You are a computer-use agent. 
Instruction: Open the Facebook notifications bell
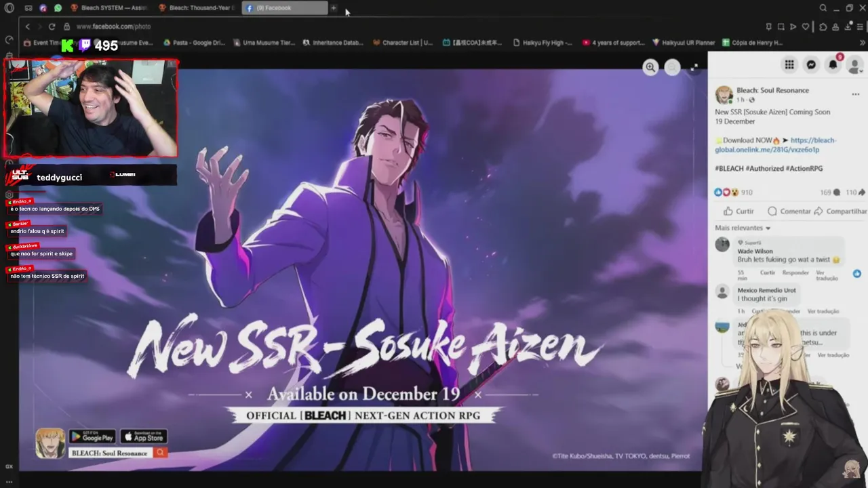[833, 64]
